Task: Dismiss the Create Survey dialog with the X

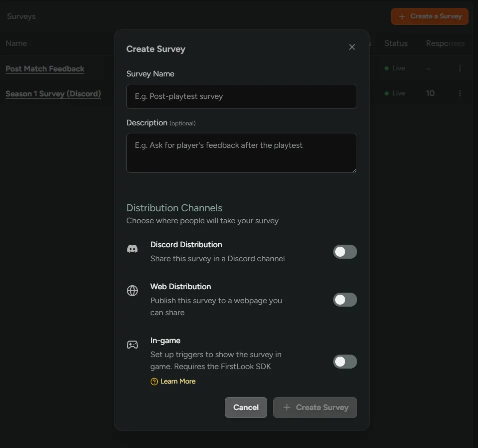Action: [x=352, y=46]
